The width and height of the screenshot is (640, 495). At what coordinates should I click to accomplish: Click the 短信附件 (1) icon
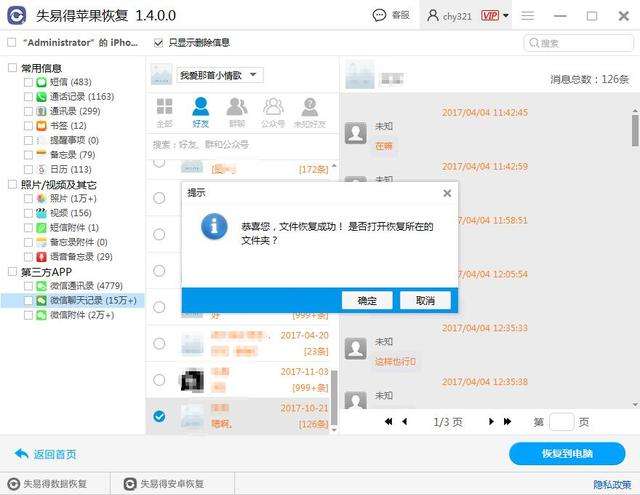pyautogui.click(x=41, y=228)
